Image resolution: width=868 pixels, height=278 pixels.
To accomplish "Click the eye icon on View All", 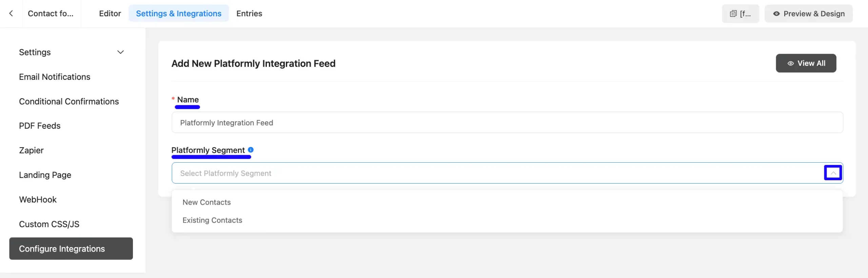I will [x=791, y=63].
